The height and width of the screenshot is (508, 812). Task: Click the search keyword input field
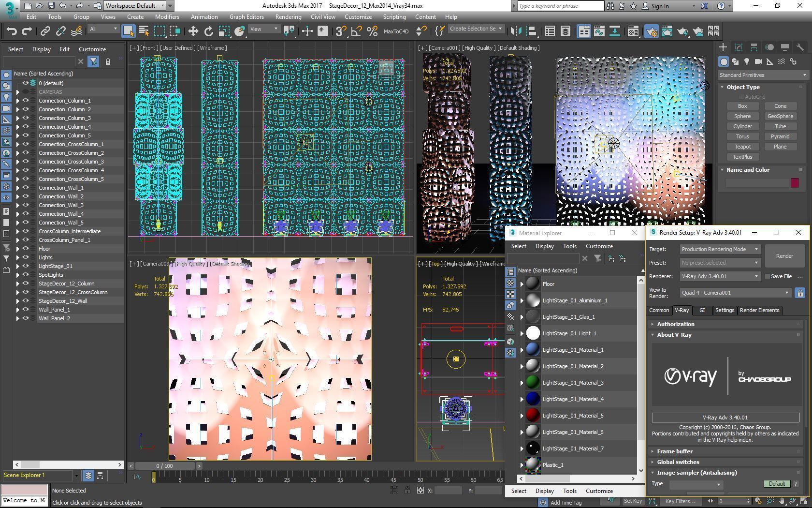pos(561,6)
